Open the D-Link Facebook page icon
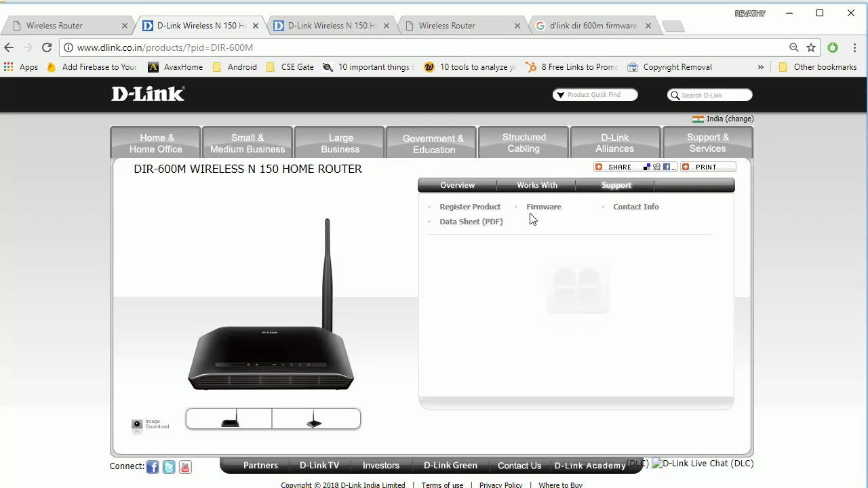The width and height of the screenshot is (868, 488). click(153, 467)
